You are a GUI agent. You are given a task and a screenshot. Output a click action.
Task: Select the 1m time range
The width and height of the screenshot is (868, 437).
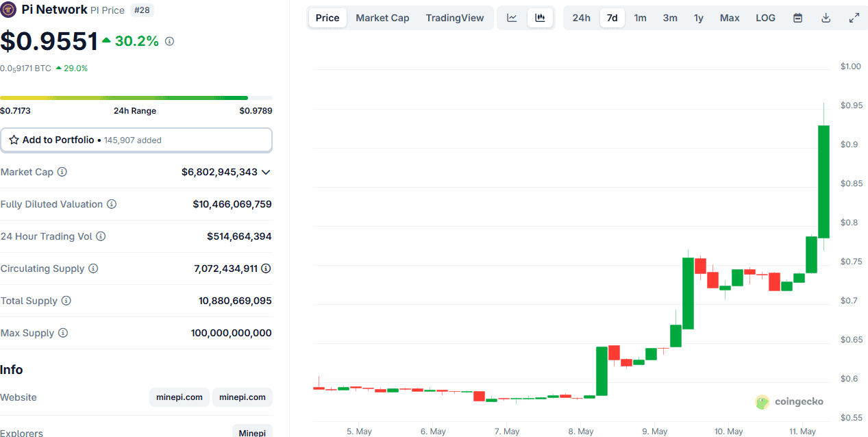pyautogui.click(x=640, y=18)
